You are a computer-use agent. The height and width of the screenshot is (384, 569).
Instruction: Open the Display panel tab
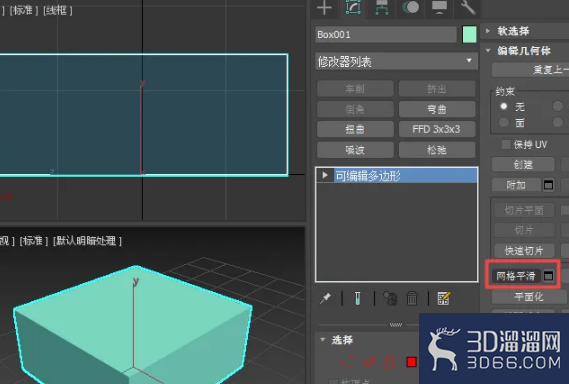coord(439,7)
